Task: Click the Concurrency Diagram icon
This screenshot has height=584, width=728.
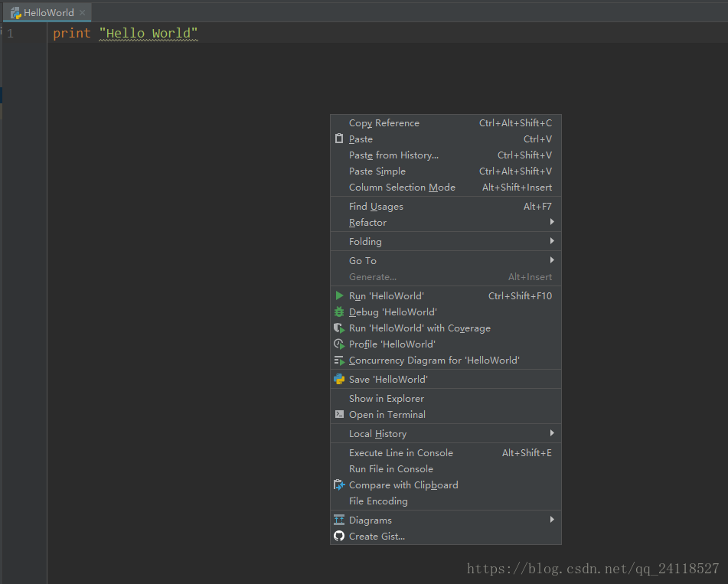Action: click(x=339, y=361)
